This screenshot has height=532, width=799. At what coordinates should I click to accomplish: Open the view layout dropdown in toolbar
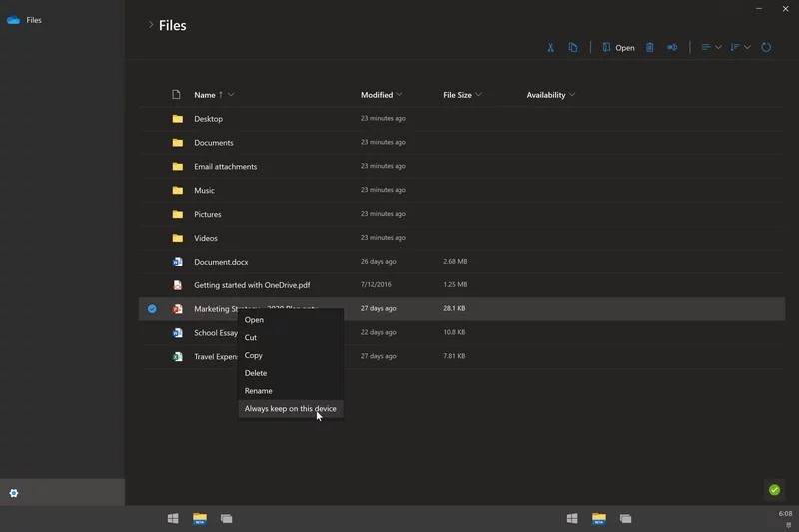click(711, 47)
